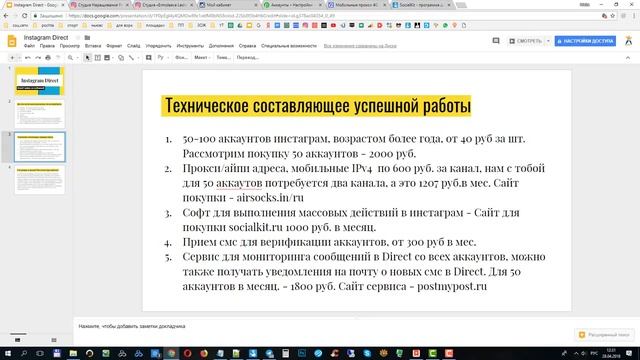Click the Переход transition button
Viewport: 640px width, 360px height.
pos(248,58)
